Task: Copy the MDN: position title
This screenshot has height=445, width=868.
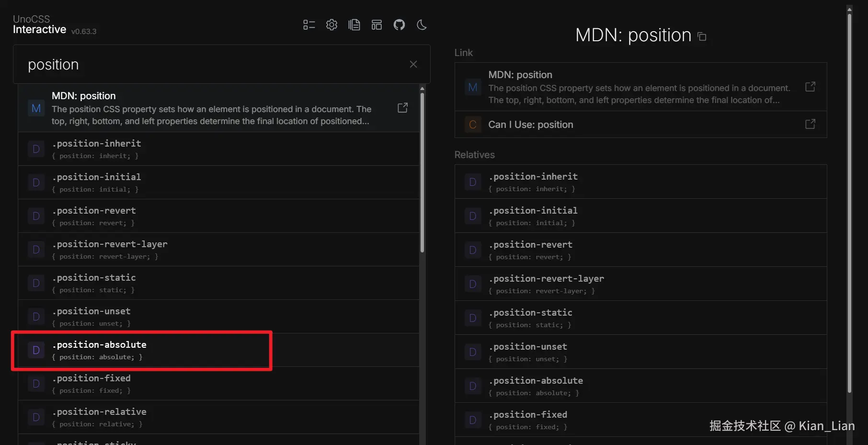Action: point(702,36)
